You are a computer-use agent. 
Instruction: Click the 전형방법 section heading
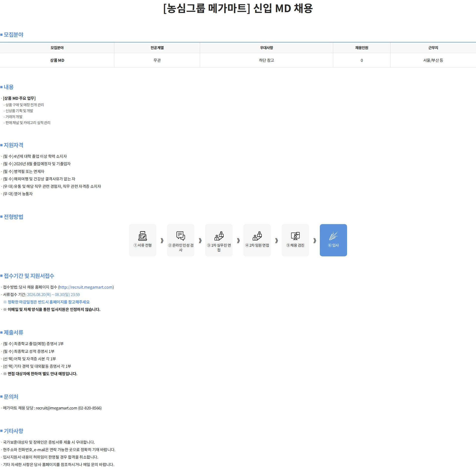(13, 217)
